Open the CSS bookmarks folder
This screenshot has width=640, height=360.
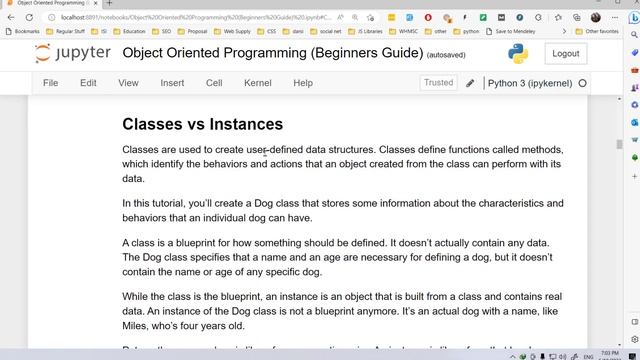267,31
